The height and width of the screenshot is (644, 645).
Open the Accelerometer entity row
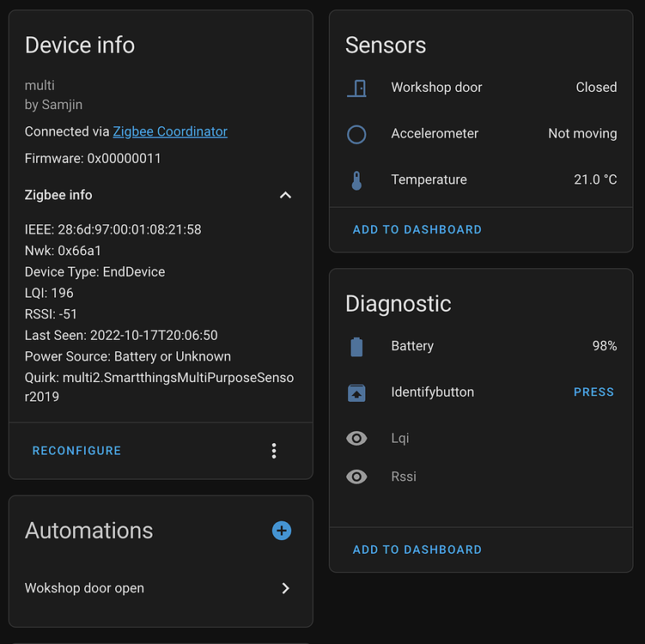pyautogui.click(x=481, y=134)
